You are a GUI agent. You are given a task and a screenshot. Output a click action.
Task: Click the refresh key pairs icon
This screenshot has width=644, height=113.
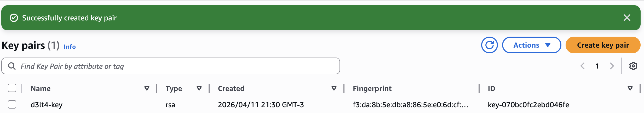point(489,45)
